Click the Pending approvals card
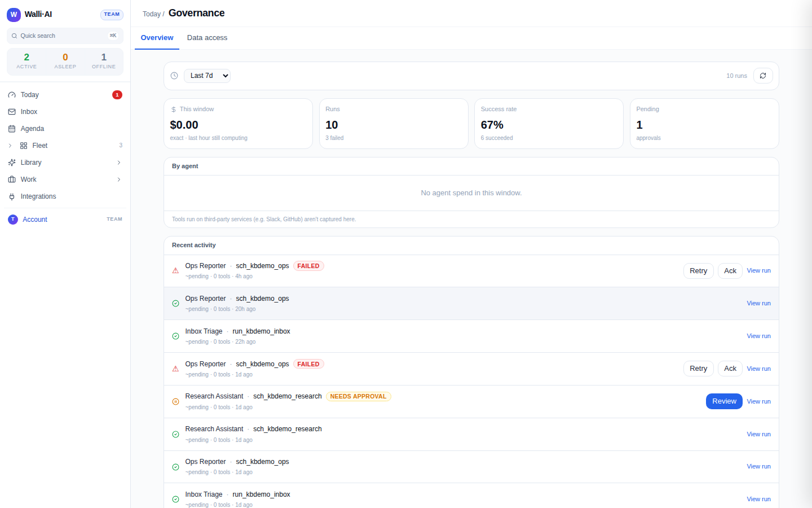The height and width of the screenshot is (508, 812). point(704,124)
